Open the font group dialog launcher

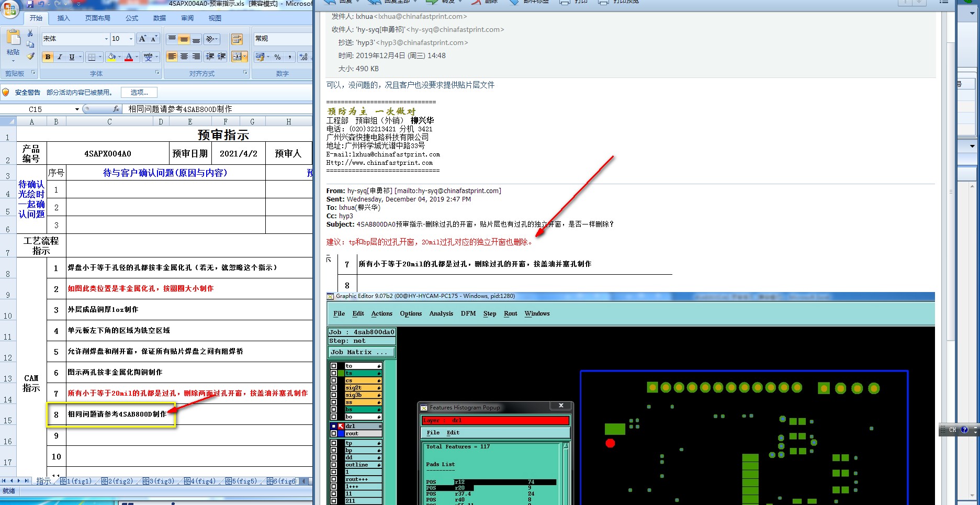pos(157,73)
